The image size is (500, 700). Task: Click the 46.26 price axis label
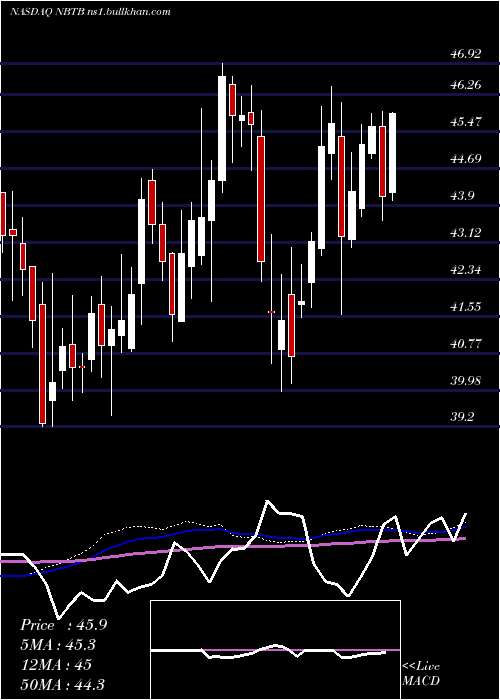466,84
